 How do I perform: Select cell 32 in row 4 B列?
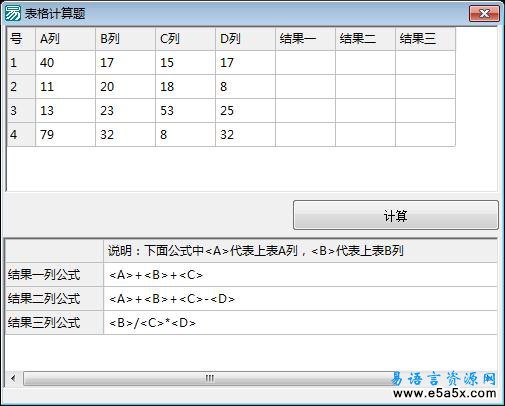pyautogui.click(x=125, y=135)
